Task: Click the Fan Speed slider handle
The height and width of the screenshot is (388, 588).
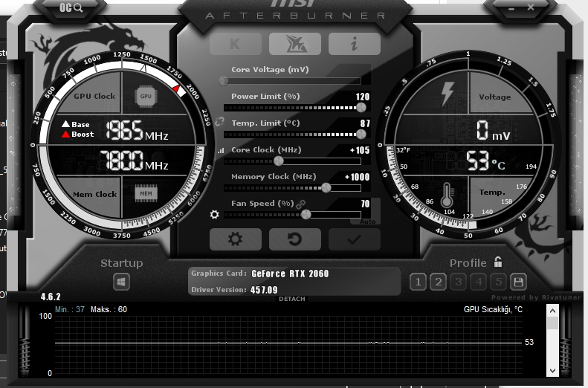Action: pyautogui.click(x=306, y=214)
